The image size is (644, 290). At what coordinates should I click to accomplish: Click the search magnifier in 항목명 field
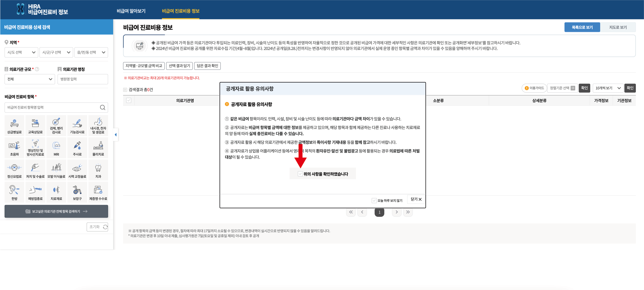102,108
